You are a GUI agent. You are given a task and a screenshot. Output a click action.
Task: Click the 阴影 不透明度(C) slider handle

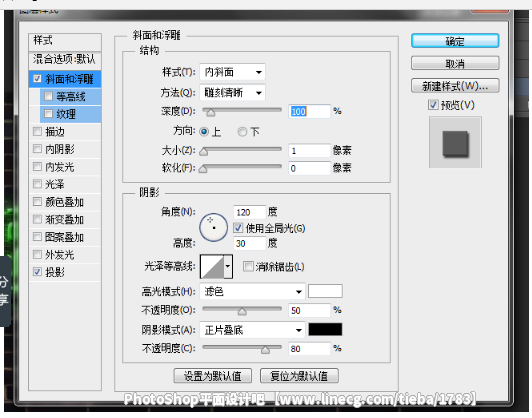point(266,349)
